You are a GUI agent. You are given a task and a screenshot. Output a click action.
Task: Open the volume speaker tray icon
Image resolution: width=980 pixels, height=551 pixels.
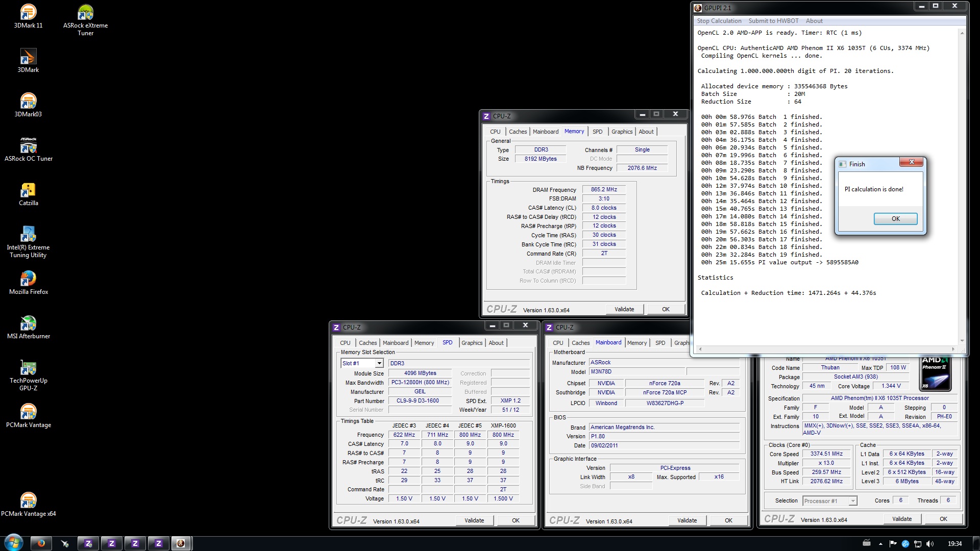(929, 544)
